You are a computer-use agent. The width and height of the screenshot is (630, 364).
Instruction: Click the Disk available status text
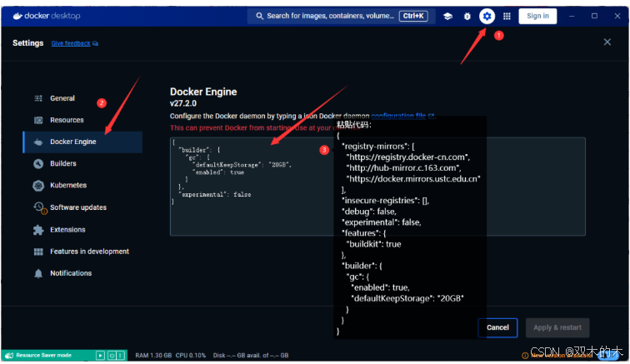tap(251, 356)
